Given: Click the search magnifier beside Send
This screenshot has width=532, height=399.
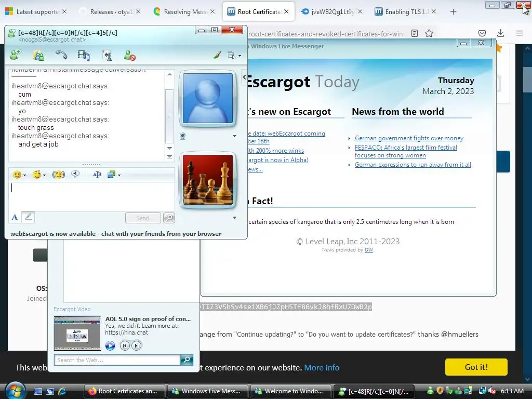Looking at the screenshot, I should pos(169,218).
